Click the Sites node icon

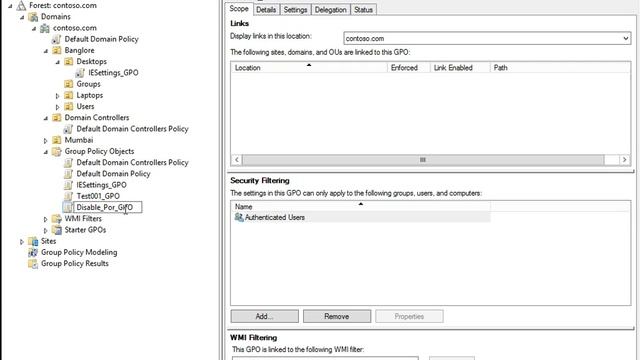click(33, 241)
